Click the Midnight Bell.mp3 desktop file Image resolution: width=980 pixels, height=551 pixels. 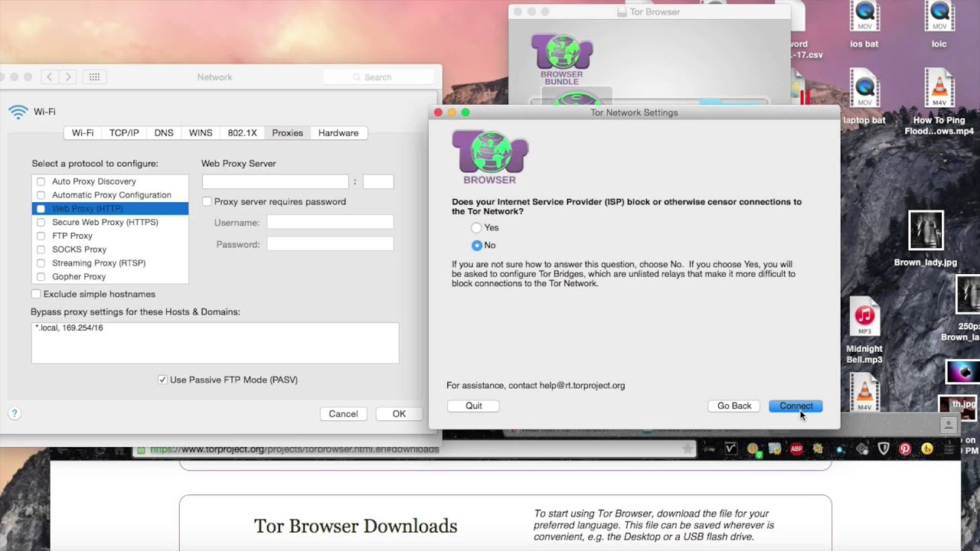864,331
